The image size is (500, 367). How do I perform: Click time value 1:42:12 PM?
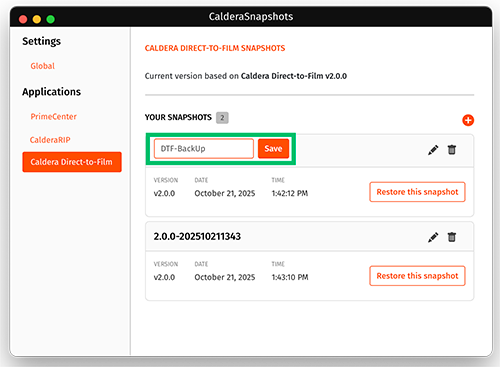click(290, 193)
